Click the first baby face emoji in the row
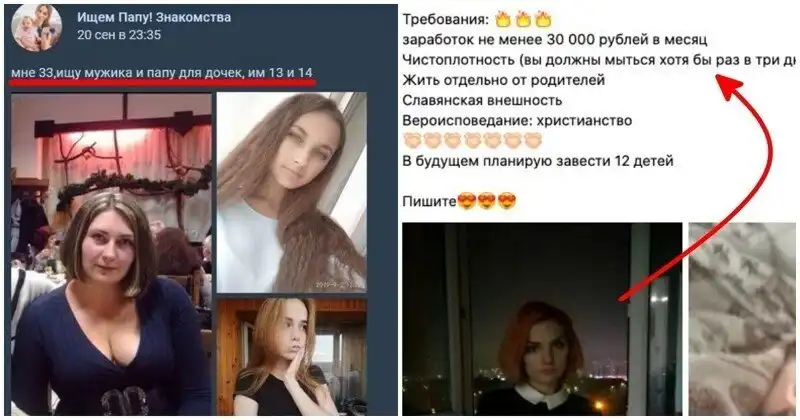This screenshot has height=420, width=800. tap(412, 140)
